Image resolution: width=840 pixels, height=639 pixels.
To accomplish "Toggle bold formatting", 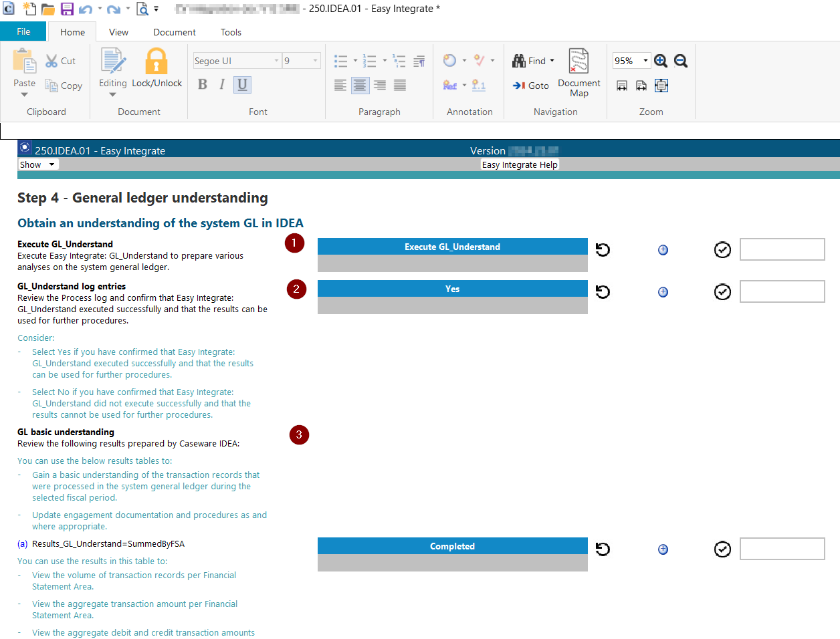I will click(203, 85).
